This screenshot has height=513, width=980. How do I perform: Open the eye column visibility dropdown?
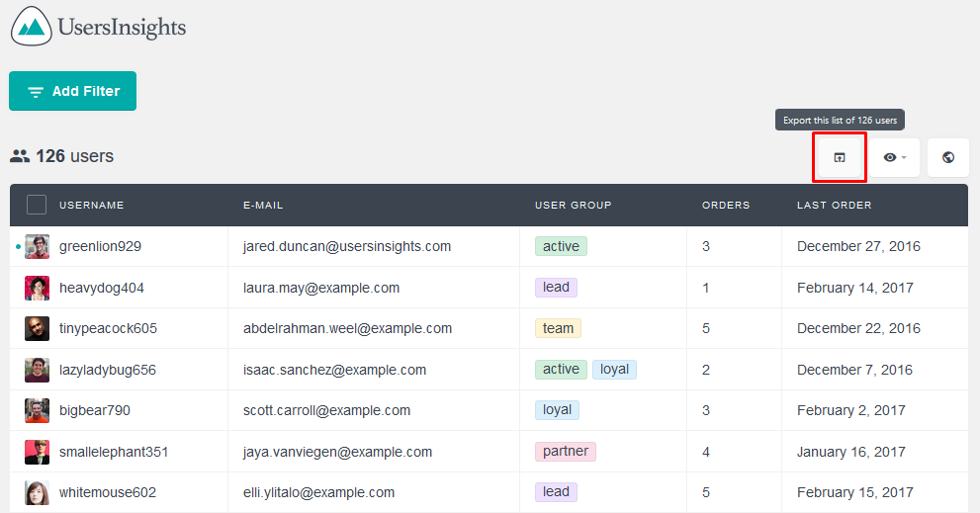pyautogui.click(x=894, y=157)
